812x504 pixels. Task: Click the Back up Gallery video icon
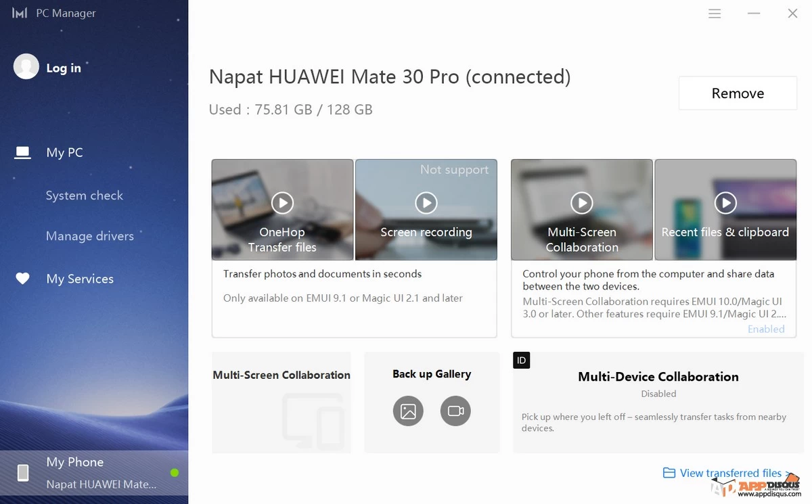pyautogui.click(x=455, y=411)
